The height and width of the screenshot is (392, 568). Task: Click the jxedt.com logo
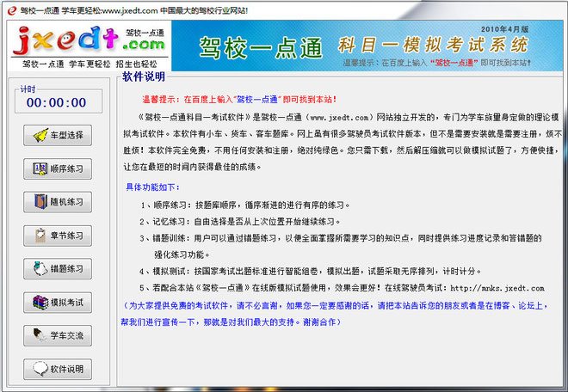coord(90,40)
